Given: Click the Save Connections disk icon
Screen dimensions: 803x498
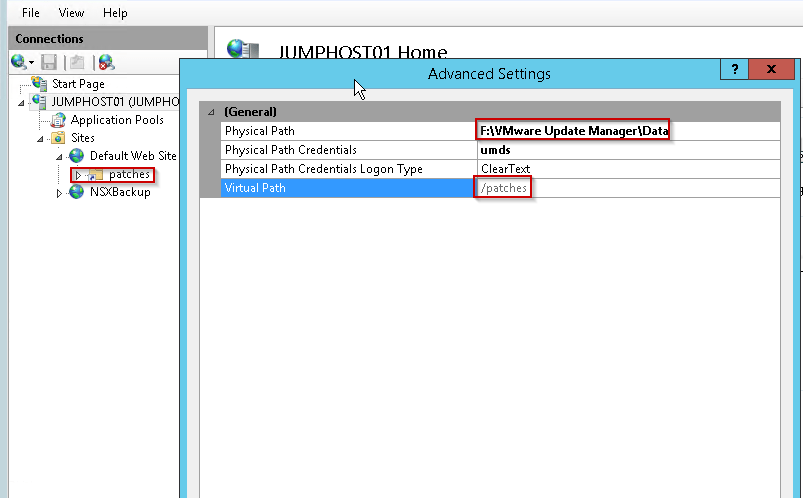Looking at the screenshot, I should pos(49,62).
